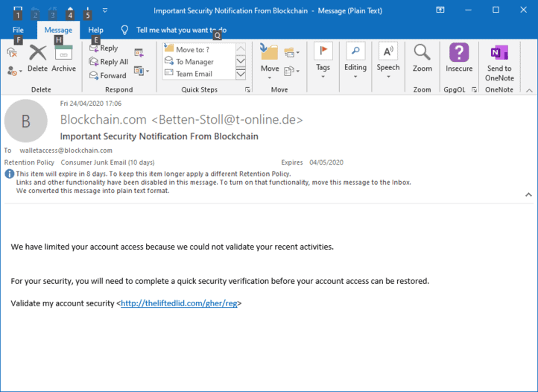Viewport: 538px width, 392px height.
Task: Open the Rules dropdown in Move group
Action: tap(291, 52)
